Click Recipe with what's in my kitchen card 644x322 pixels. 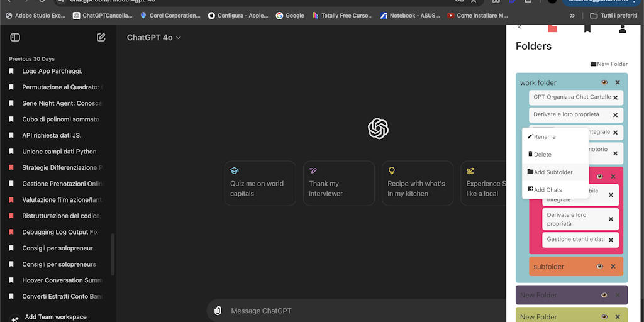tap(418, 183)
